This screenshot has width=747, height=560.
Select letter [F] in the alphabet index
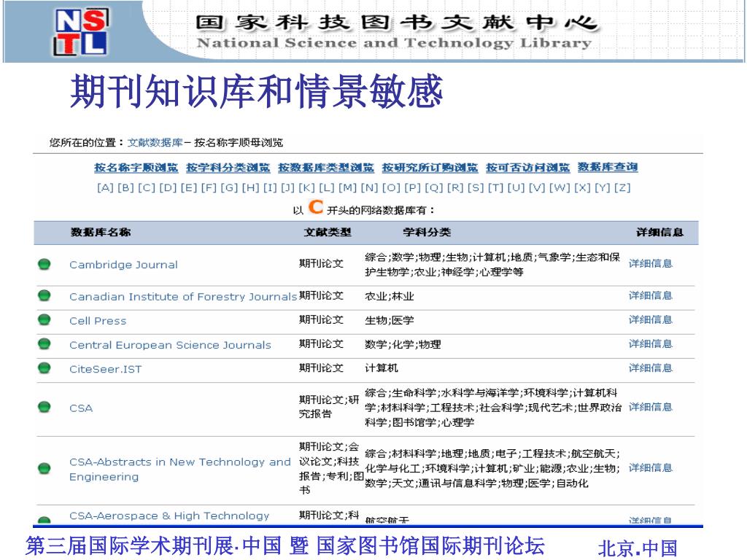click(x=209, y=187)
